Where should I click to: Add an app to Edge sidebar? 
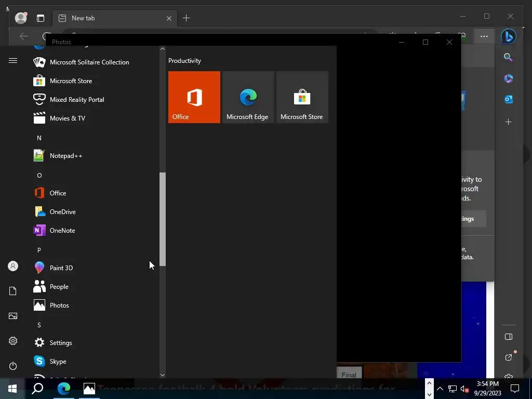tap(508, 122)
